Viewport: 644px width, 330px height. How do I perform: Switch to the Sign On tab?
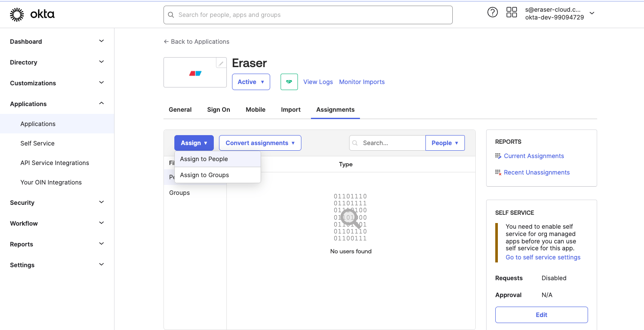(x=219, y=110)
